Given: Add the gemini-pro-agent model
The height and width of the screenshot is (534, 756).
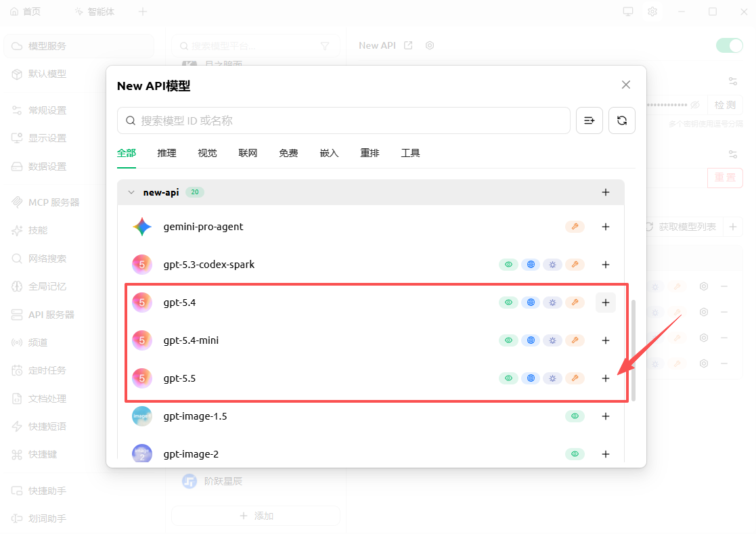Looking at the screenshot, I should point(606,227).
